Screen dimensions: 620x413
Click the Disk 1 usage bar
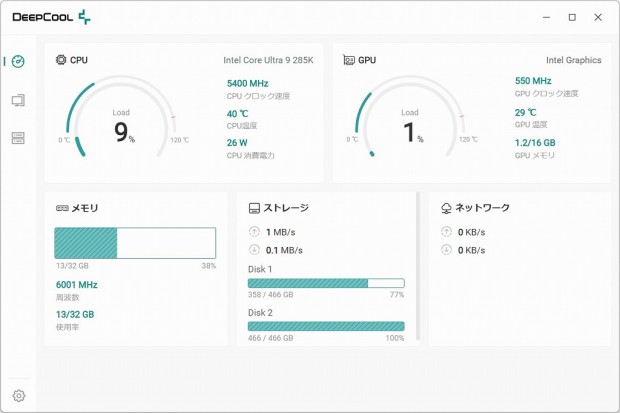pos(326,283)
